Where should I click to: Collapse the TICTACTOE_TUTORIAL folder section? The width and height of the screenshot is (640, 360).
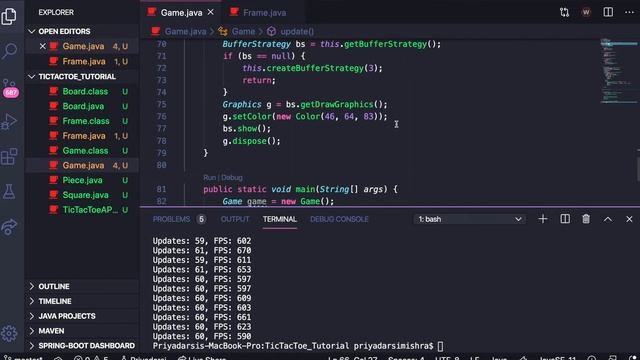coord(82,77)
